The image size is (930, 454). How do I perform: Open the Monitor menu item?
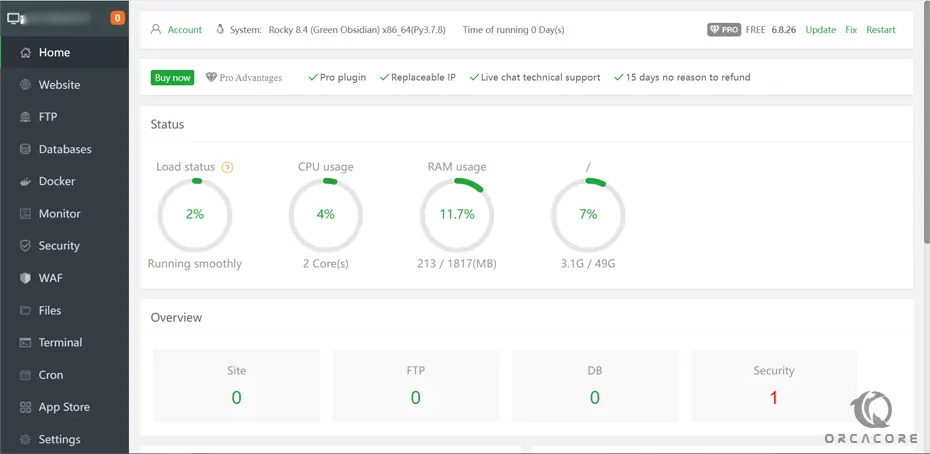[x=59, y=214]
